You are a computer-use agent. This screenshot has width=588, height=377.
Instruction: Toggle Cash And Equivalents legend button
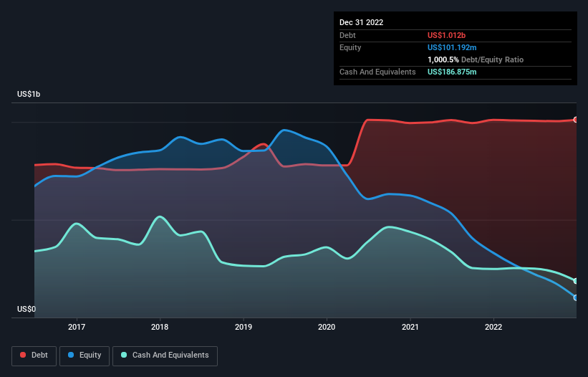pyautogui.click(x=165, y=355)
